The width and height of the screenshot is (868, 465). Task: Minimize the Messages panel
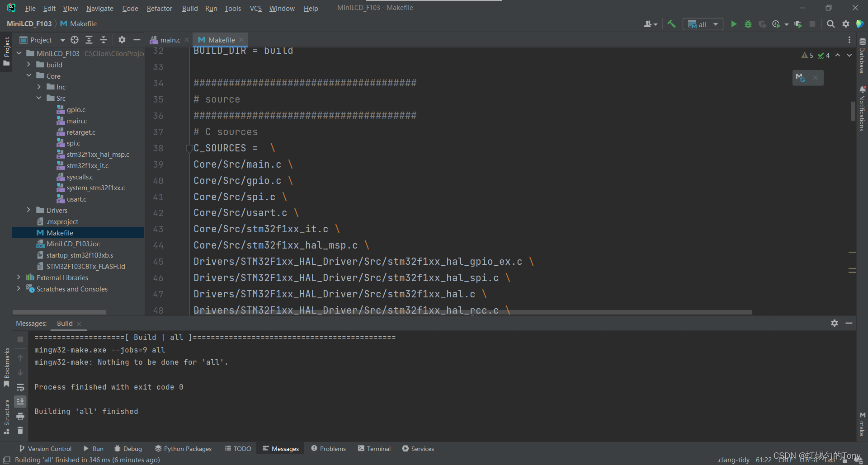849,323
